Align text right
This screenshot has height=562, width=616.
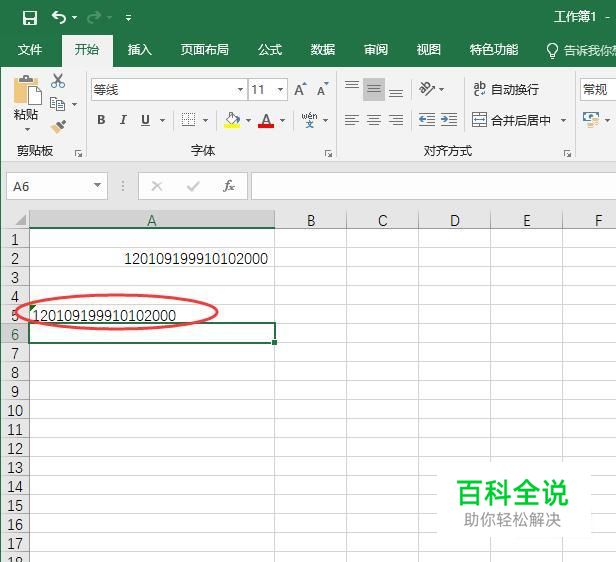point(396,120)
